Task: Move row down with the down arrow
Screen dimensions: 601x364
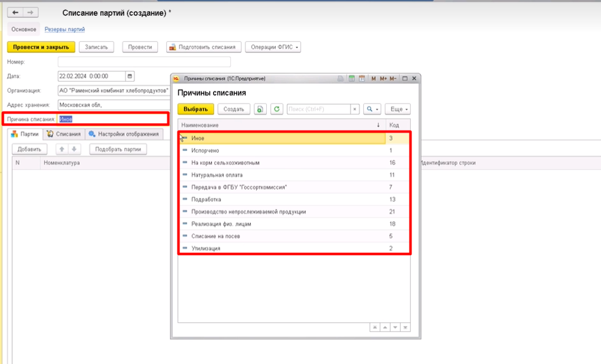Action: 74,149
